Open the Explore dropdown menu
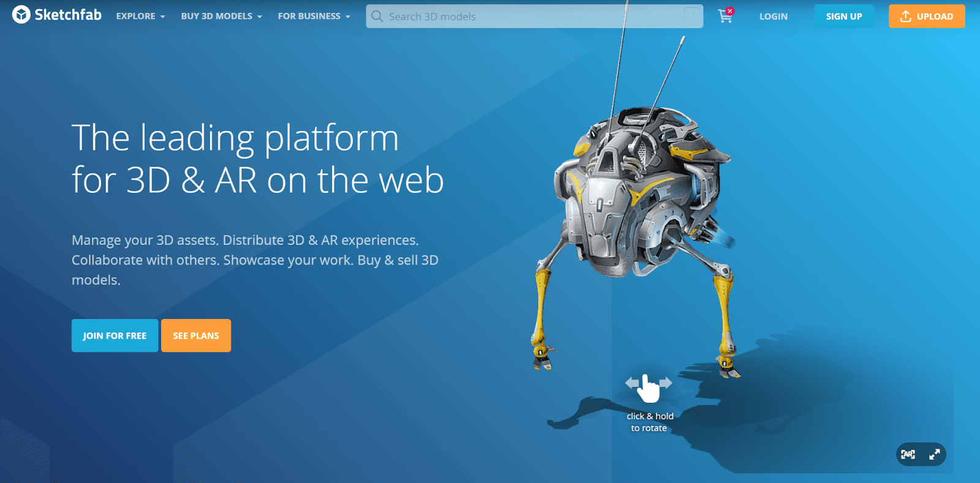The height and width of the screenshot is (483, 980). [x=141, y=17]
